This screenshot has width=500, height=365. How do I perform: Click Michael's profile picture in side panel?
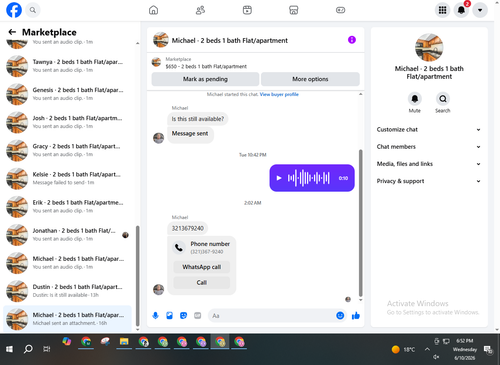[429, 47]
